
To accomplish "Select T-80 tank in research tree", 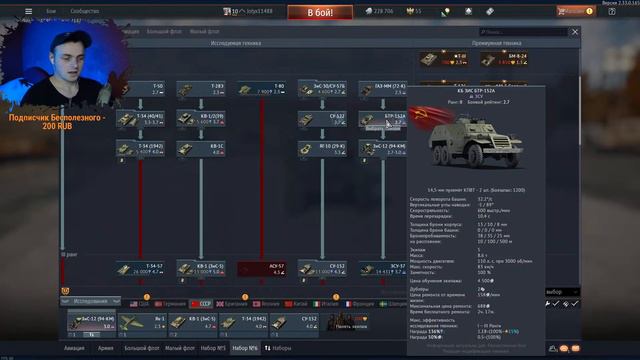I will tap(262, 89).
